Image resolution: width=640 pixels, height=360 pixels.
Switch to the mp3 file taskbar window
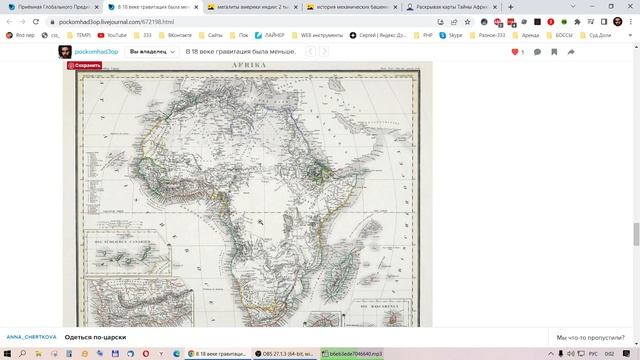click(352, 353)
